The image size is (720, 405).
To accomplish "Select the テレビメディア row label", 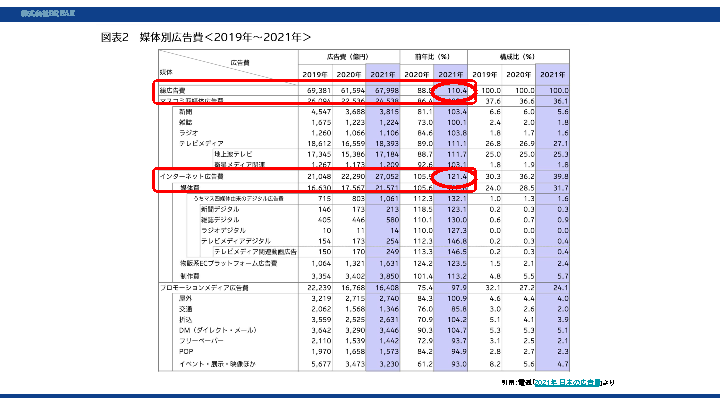I will [x=202, y=144].
